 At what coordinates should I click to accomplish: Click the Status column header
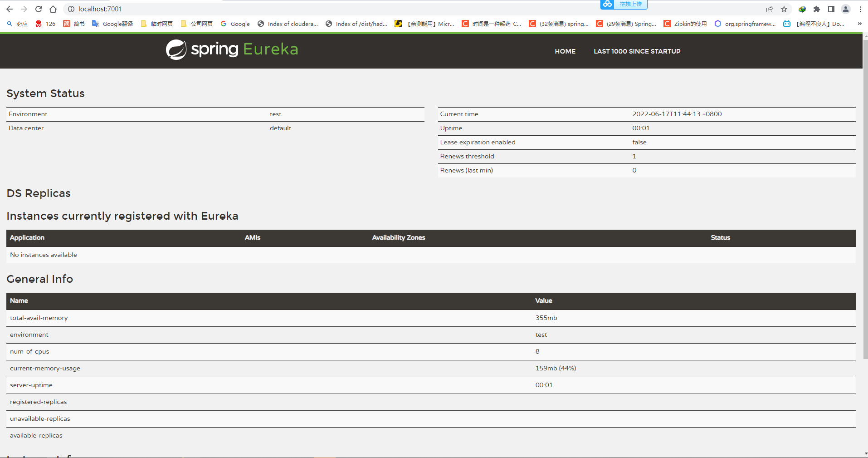click(x=720, y=237)
